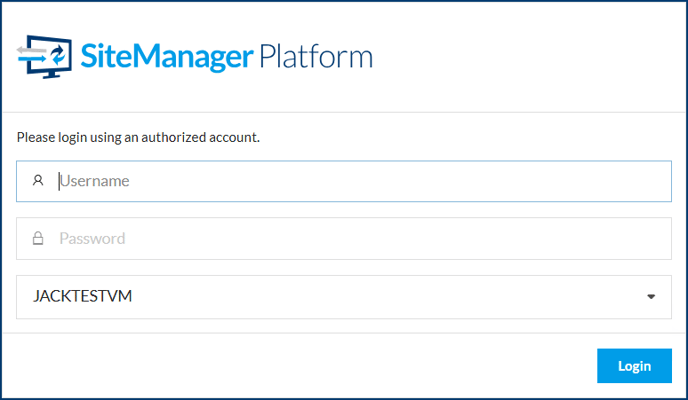Select the JACKTESTVM text in the combo box
Viewport: 688px width, 400px height.
tap(82, 296)
